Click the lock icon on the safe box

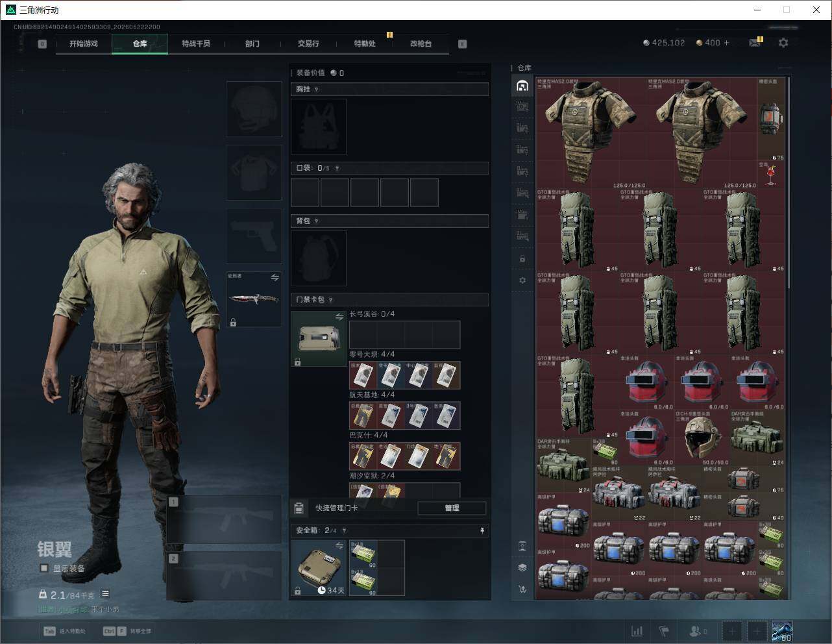[297, 591]
